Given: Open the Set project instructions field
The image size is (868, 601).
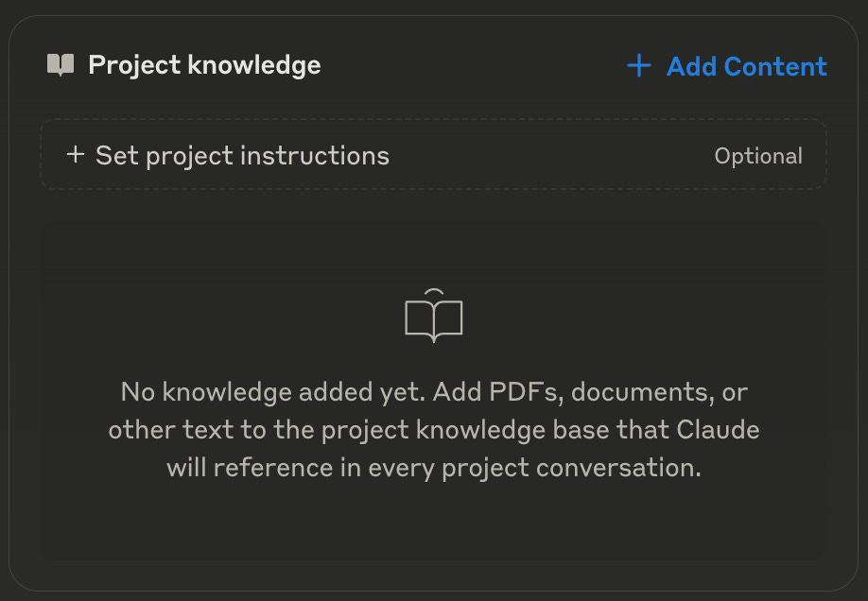Looking at the screenshot, I should (x=433, y=154).
